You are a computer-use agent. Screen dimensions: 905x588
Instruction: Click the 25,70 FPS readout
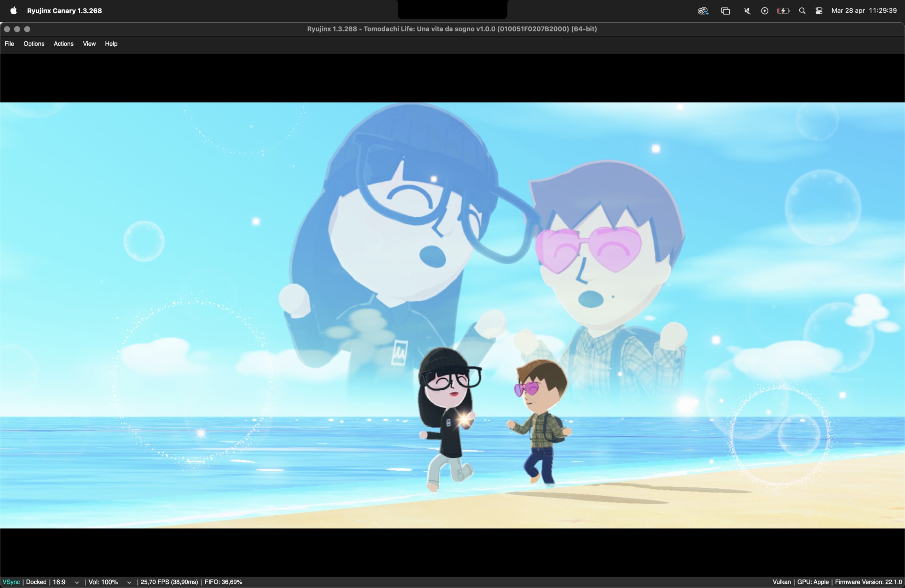[169, 582]
